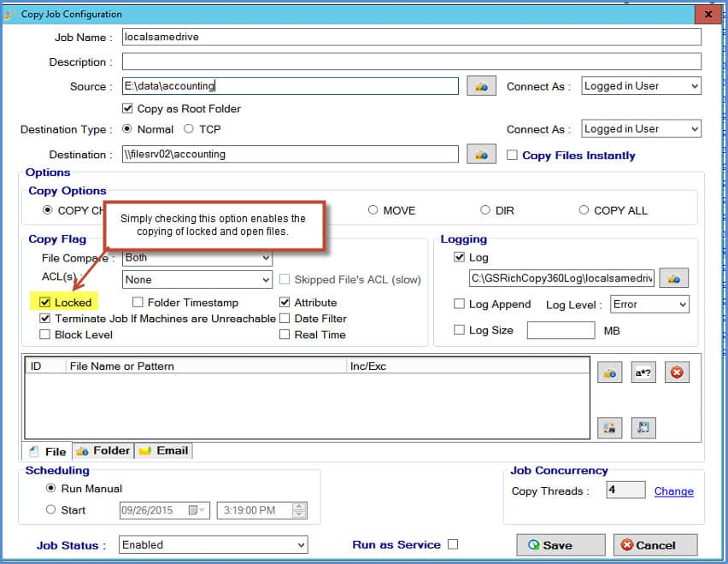The height and width of the screenshot is (564, 728).
Task: Open the File Compare dropdown
Action: 265,257
